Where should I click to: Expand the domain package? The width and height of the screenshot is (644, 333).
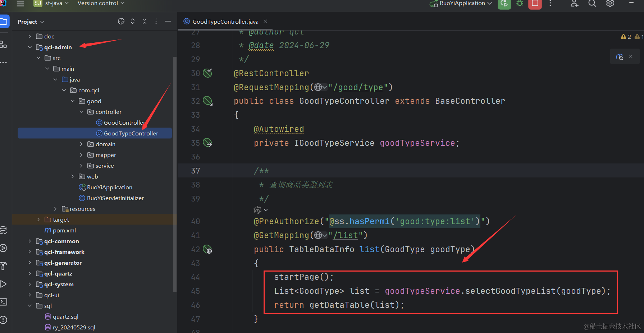[x=81, y=144]
